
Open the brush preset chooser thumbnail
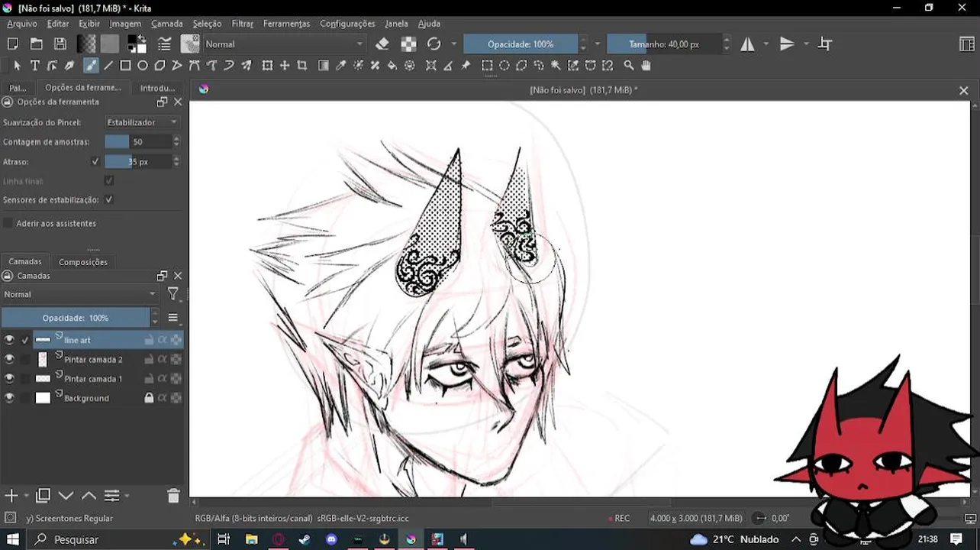190,44
